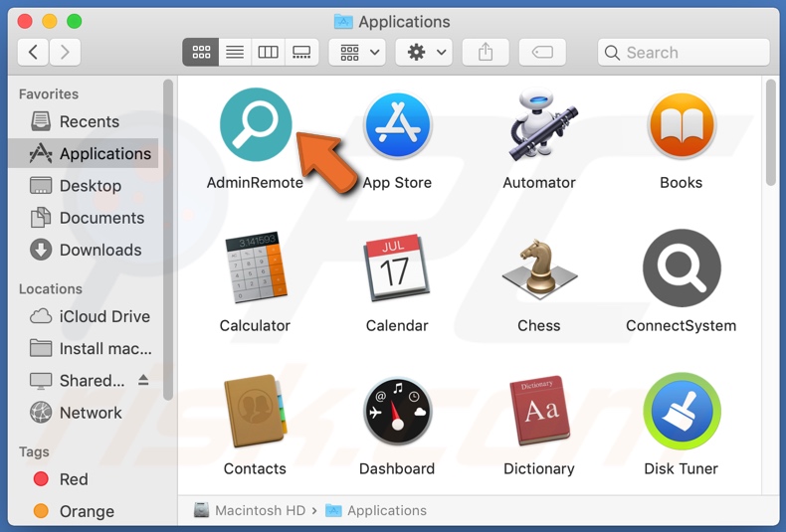Open the group-by arrangement dropdown
The height and width of the screenshot is (532, 786).
pyautogui.click(x=359, y=53)
